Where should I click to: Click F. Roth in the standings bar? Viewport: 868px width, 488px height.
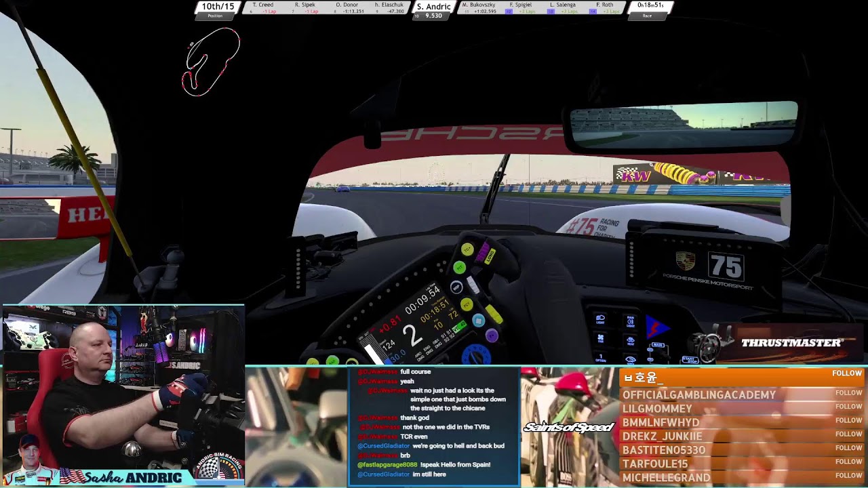(x=604, y=8)
